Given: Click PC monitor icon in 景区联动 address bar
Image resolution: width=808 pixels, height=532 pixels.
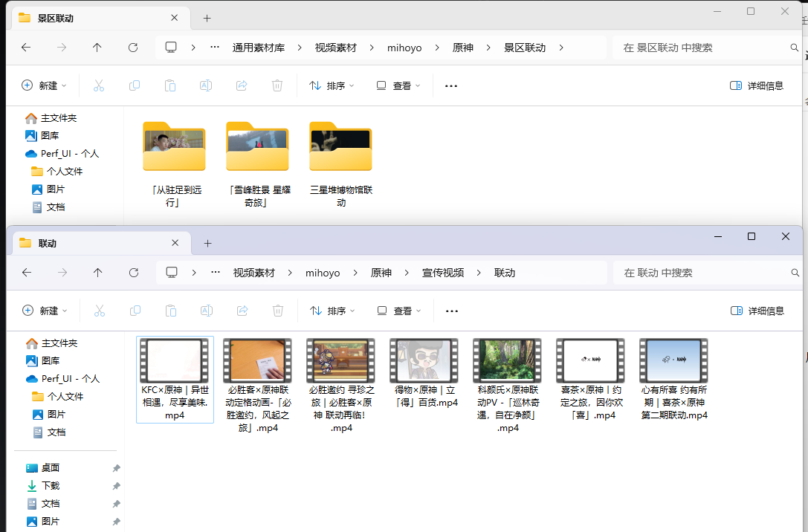Looking at the screenshot, I should pos(171,48).
